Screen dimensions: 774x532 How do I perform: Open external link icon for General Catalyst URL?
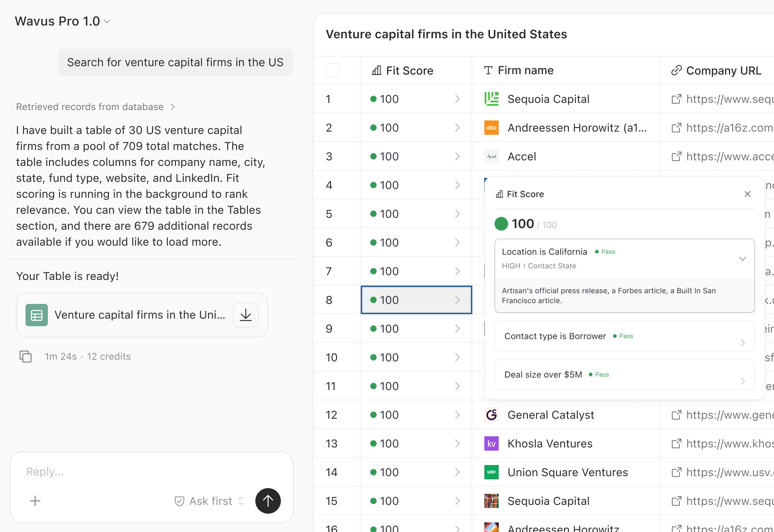click(677, 415)
